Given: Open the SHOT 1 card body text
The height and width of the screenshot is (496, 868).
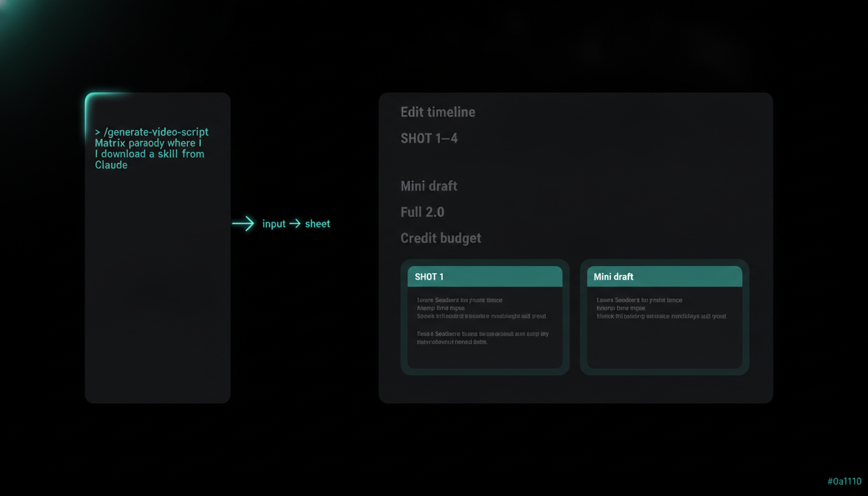Looking at the screenshot, I should click(x=482, y=321).
